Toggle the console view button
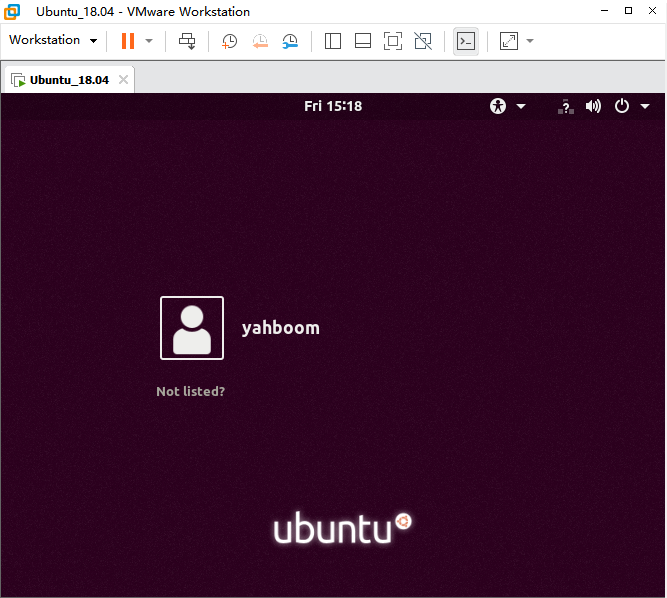 [x=466, y=41]
